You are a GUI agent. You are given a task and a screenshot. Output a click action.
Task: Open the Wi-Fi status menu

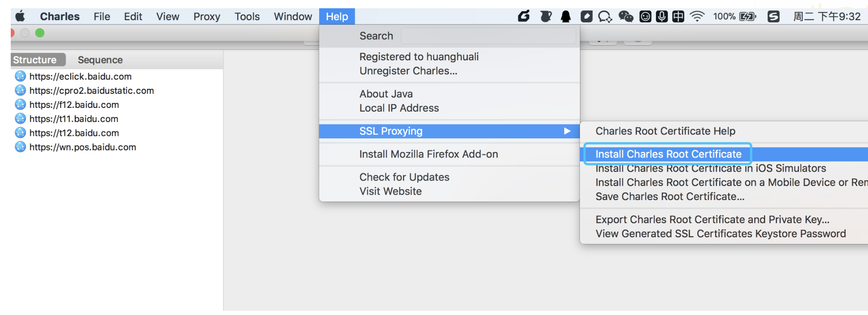pos(697,17)
